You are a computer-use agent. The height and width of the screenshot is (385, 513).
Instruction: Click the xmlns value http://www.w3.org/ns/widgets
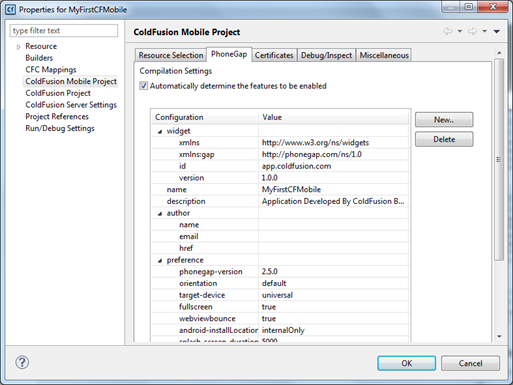pyautogui.click(x=315, y=143)
